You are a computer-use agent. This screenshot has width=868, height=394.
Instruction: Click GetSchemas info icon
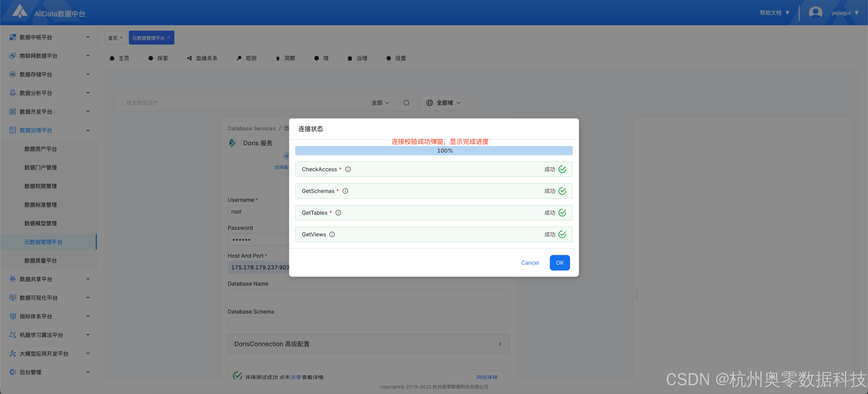(x=345, y=191)
